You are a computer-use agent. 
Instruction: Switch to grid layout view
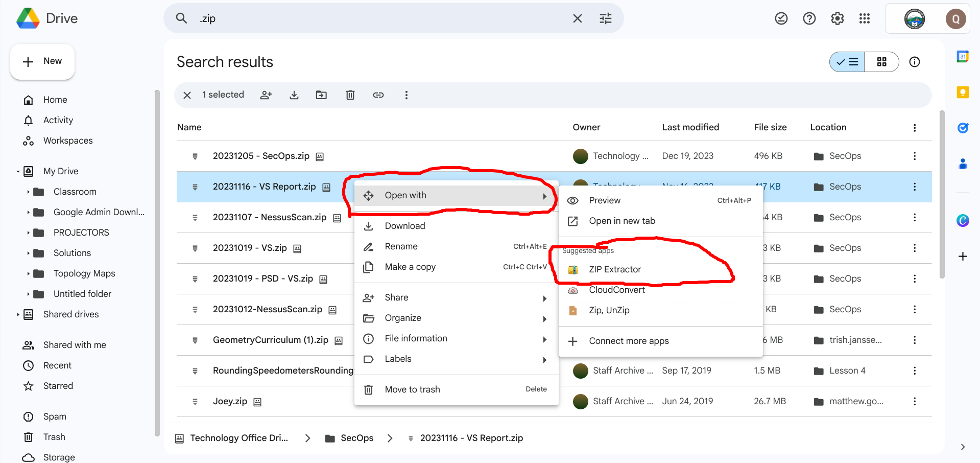click(881, 62)
